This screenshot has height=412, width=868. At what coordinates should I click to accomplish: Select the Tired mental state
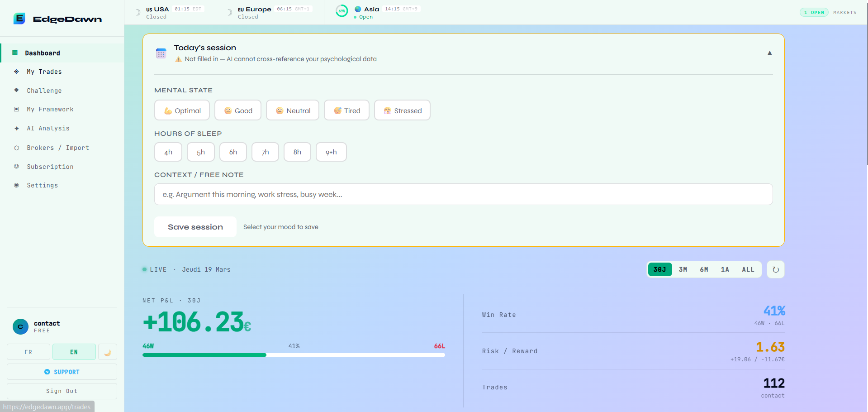coord(346,110)
